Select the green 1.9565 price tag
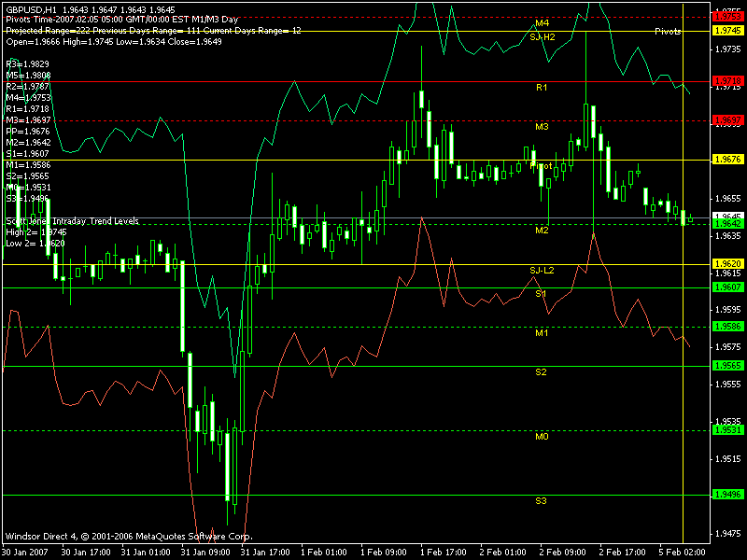 coord(726,366)
